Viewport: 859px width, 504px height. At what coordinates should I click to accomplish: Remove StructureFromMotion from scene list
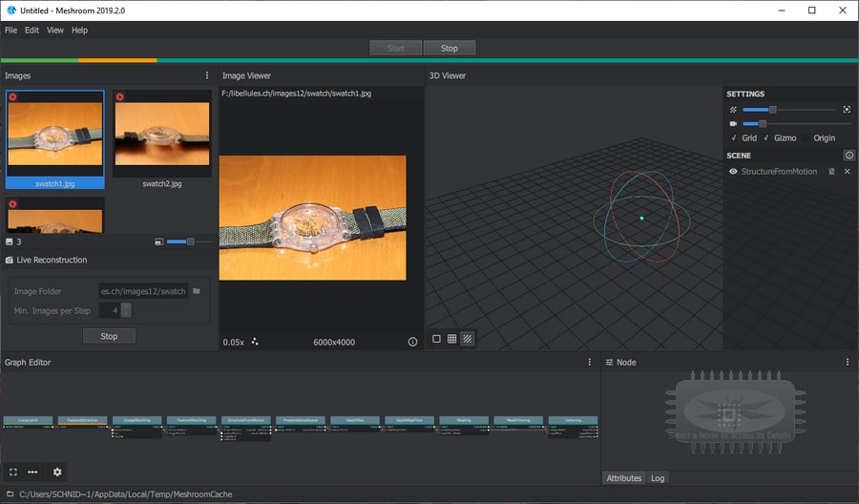847,172
